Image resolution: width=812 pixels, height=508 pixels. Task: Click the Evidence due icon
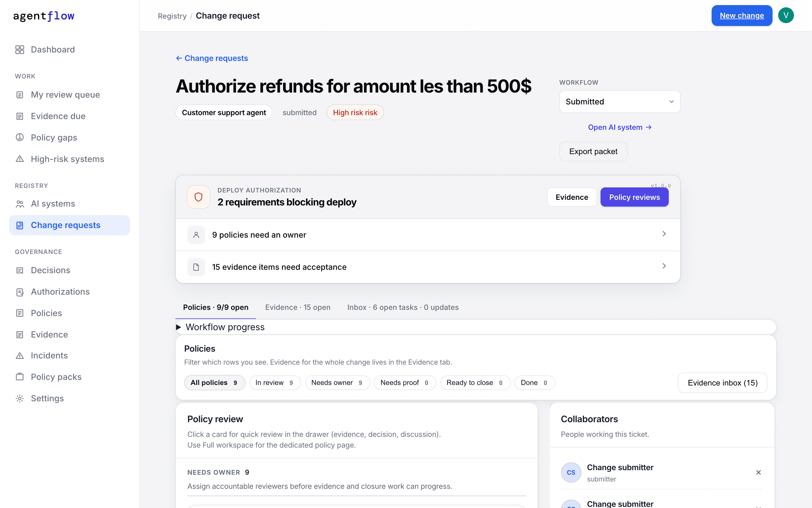pos(20,116)
